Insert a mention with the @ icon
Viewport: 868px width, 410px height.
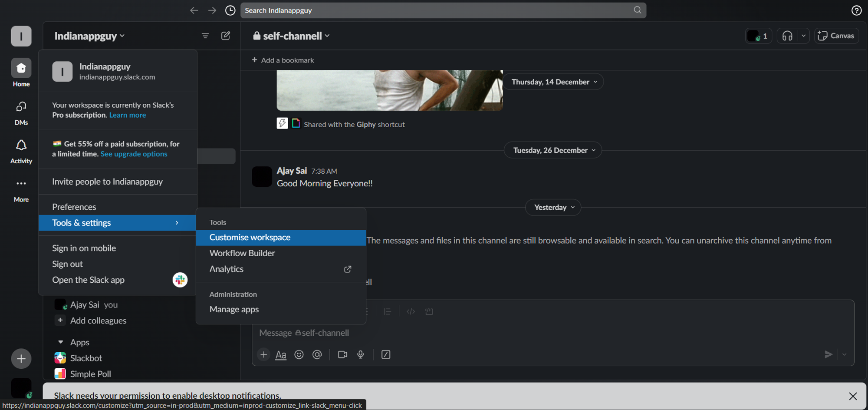317,354
